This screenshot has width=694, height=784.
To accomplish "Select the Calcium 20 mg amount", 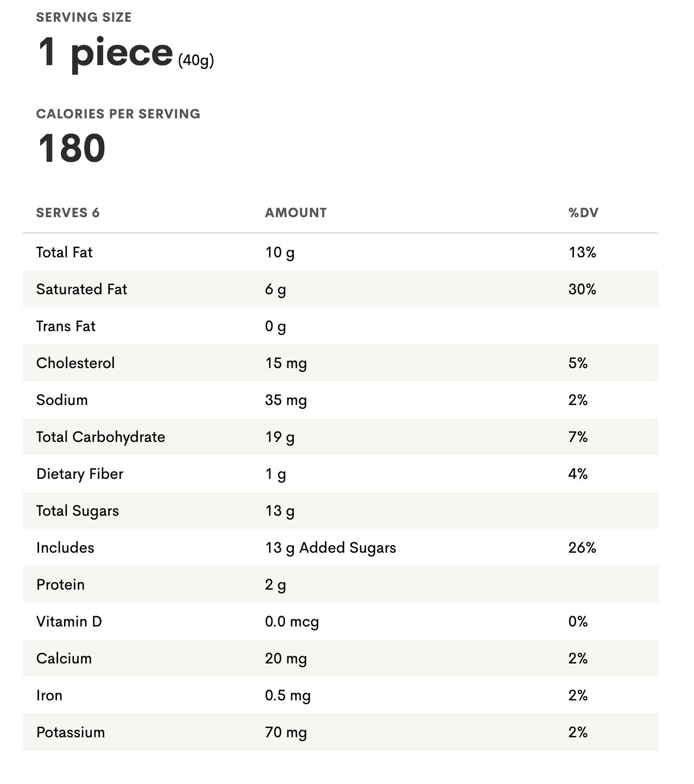I will click(286, 659).
